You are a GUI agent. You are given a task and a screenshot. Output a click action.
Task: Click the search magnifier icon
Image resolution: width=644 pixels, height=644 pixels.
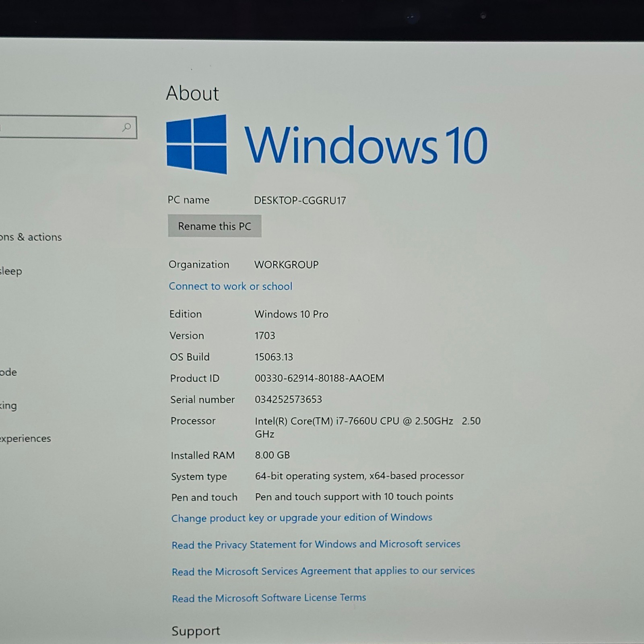tap(126, 128)
